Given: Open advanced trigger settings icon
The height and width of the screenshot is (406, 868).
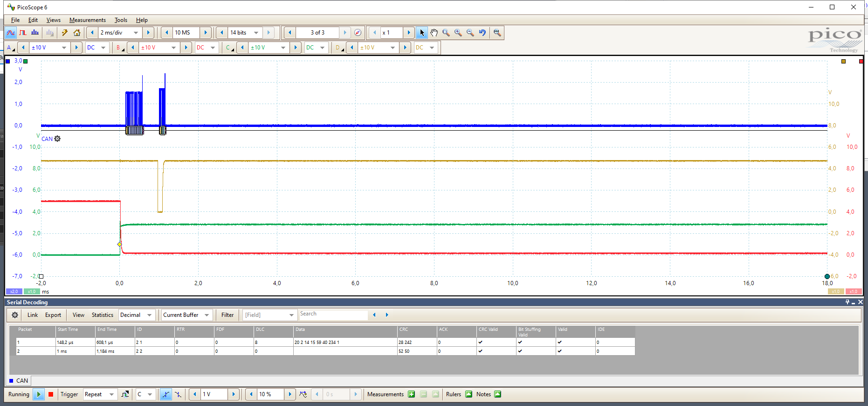Looking at the screenshot, I should pyautogui.click(x=125, y=394).
